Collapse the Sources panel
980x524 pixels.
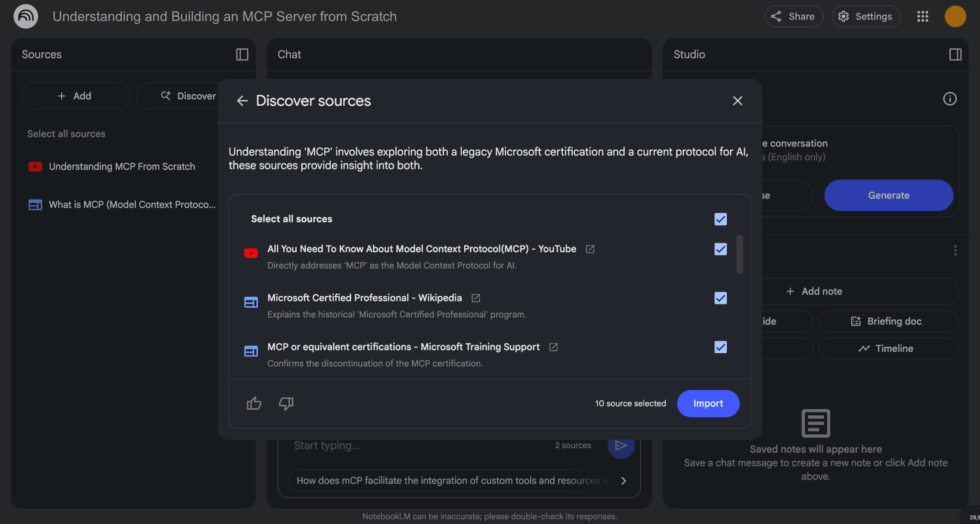(x=242, y=55)
